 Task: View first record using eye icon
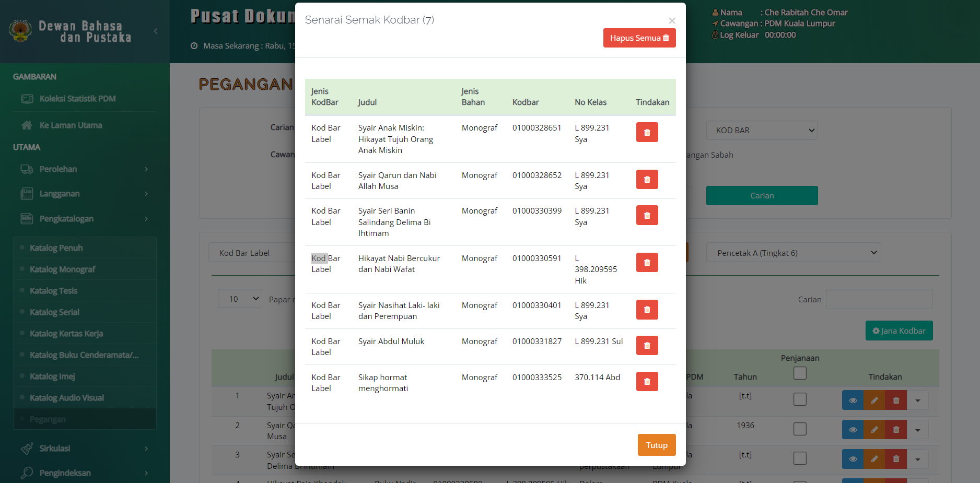tap(853, 400)
